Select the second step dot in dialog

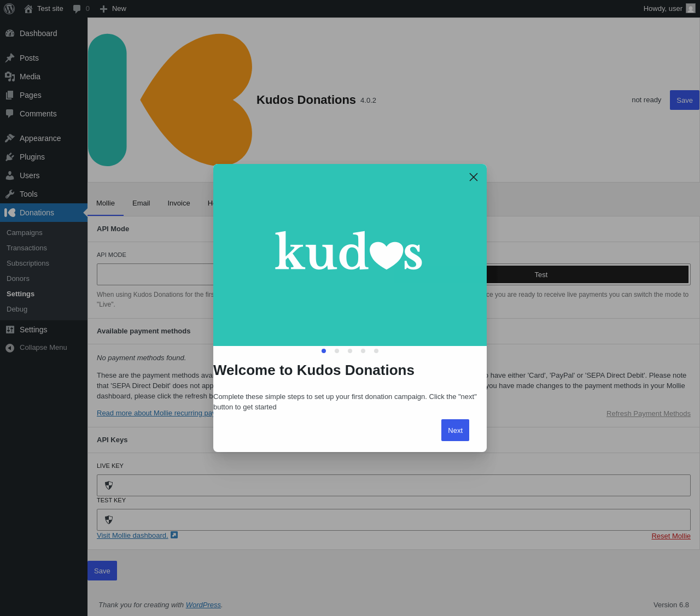[x=337, y=351]
